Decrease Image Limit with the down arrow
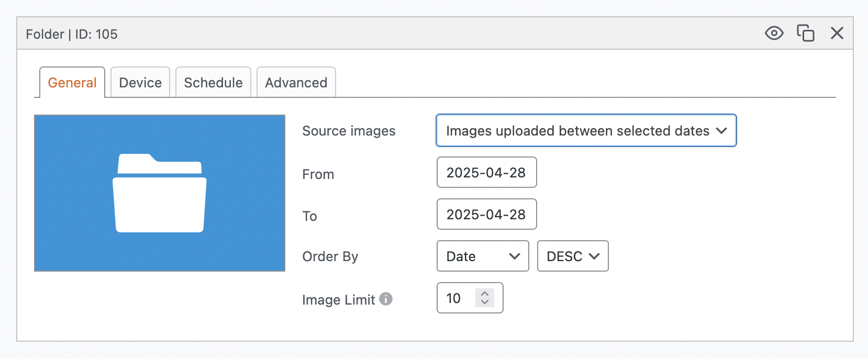This screenshot has width=868, height=359. (x=485, y=302)
